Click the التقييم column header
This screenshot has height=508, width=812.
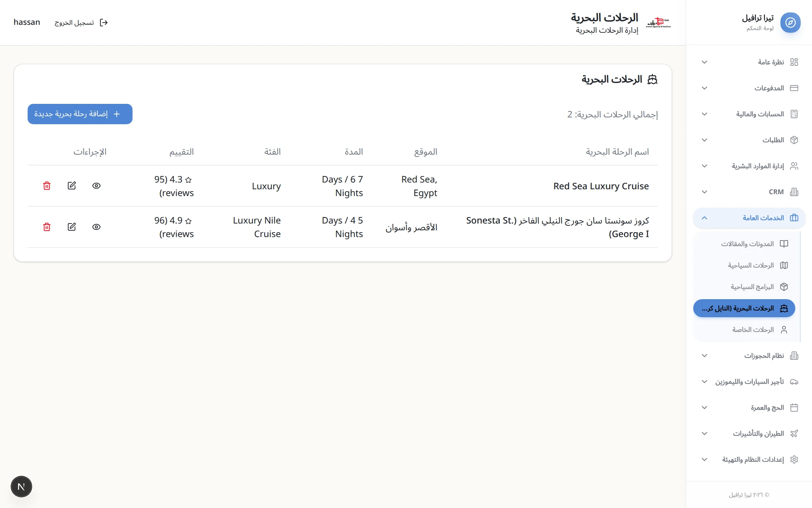pos(182,152)
